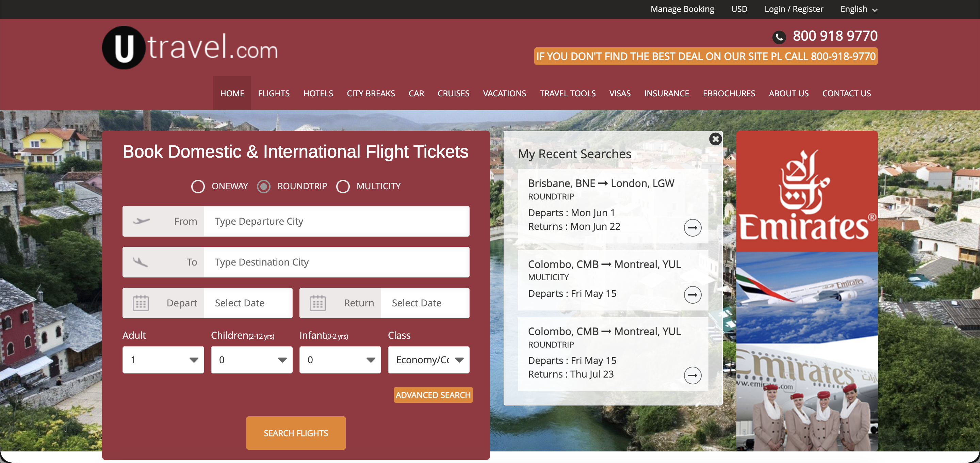Select the ONEWAY trip option
This screenshot has height=463, width=980.
pos(198,186)
